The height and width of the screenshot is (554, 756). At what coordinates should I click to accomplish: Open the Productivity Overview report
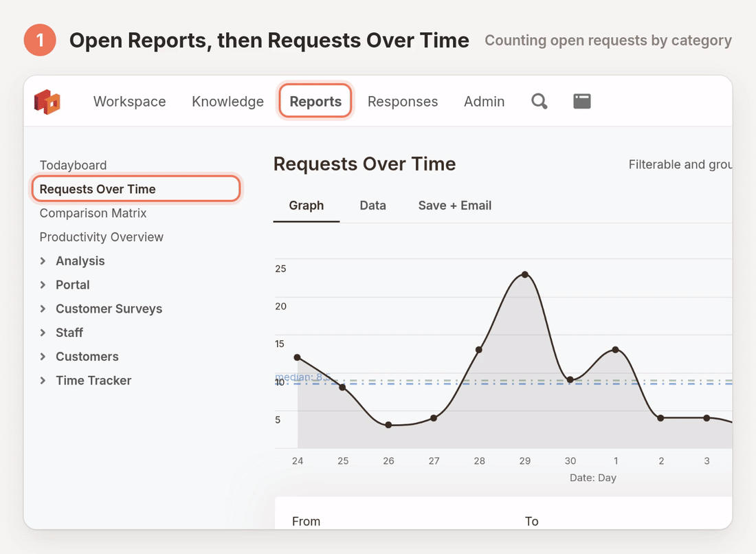point(101,237)
